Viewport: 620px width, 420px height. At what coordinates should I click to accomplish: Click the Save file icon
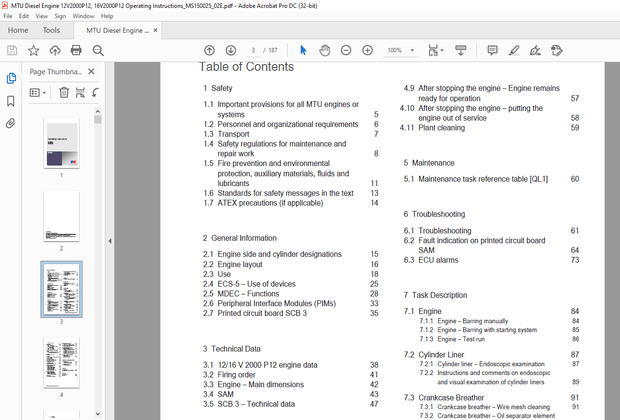point(12,50)
